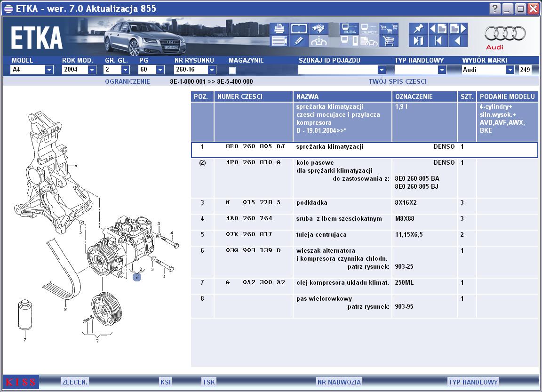Click the KSI status bar button
This screenshot has width=542, height=392.
tap(165, 382)
